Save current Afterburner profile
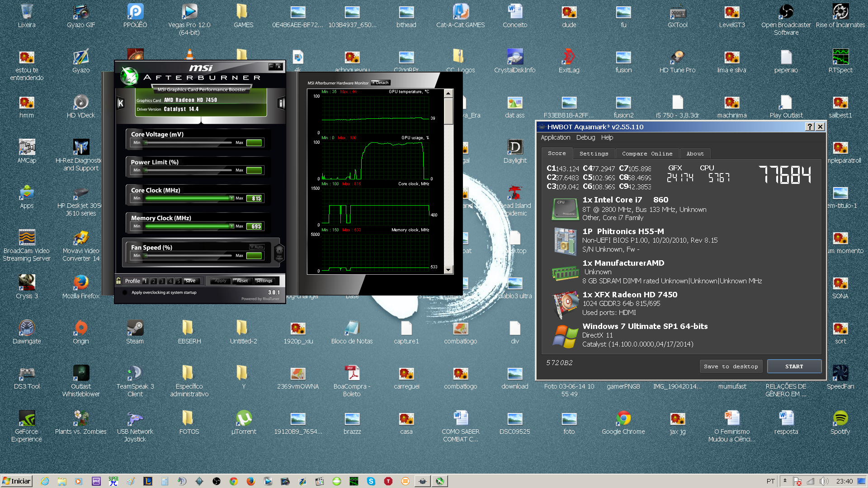Screen dimensions: 868x488 click(x=190, y=281)
